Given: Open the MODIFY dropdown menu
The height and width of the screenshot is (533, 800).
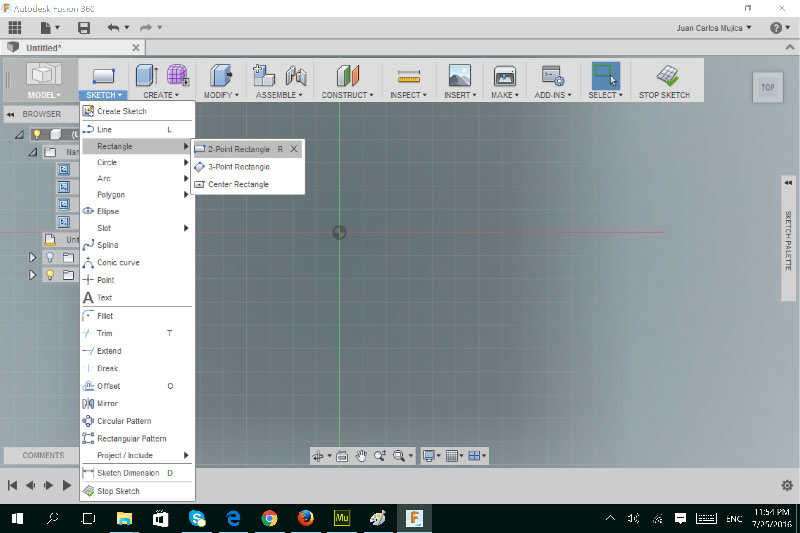Looking at the screenshot, I should 221,95.
